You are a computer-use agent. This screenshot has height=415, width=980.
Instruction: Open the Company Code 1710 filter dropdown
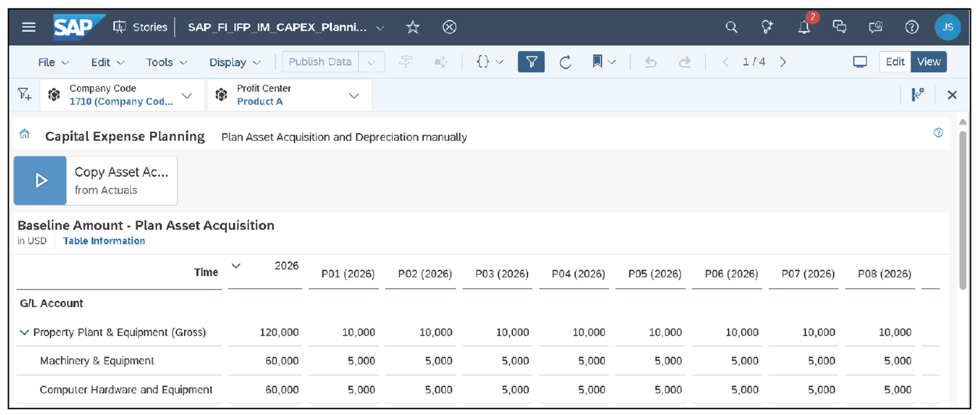[x=186, y=94]
